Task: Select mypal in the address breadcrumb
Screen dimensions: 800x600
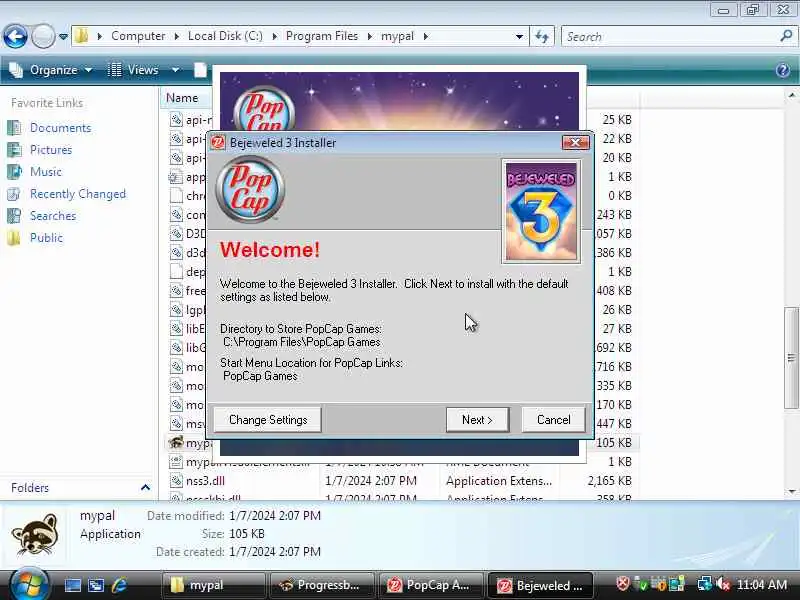Action: click(x=397, y=36)
